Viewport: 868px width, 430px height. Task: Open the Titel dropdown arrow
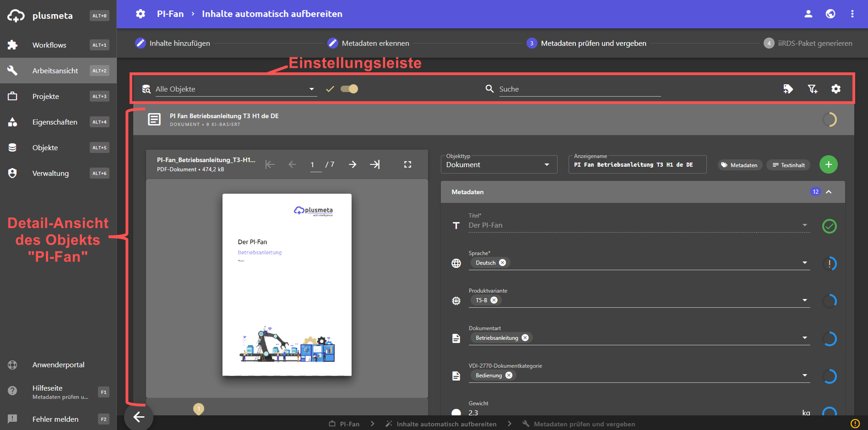pos(805,225)
